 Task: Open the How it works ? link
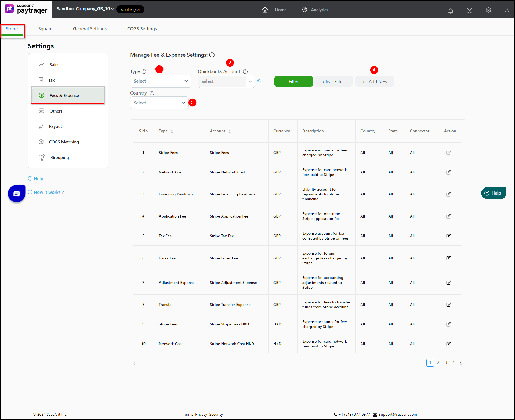pos(46,192)
